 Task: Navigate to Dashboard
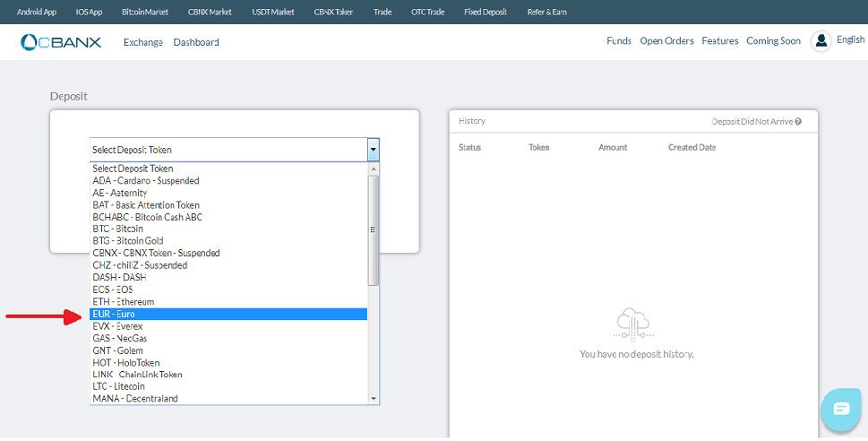pyautogui.click(x=196, y=42)
